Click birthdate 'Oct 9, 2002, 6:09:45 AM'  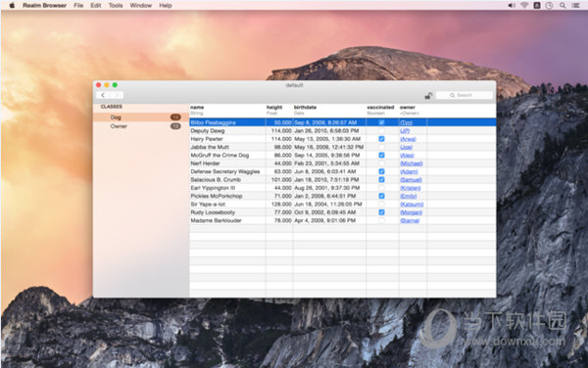click(324, 212)
